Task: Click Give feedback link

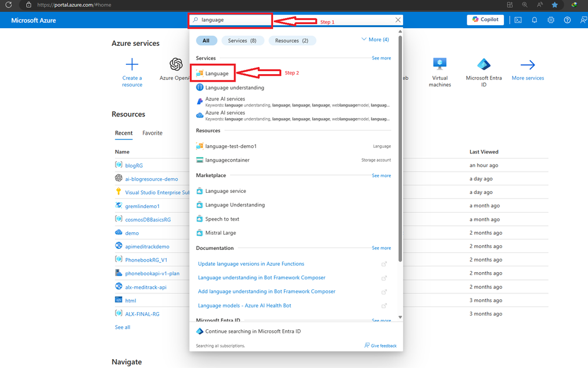Action: [380, 346]
